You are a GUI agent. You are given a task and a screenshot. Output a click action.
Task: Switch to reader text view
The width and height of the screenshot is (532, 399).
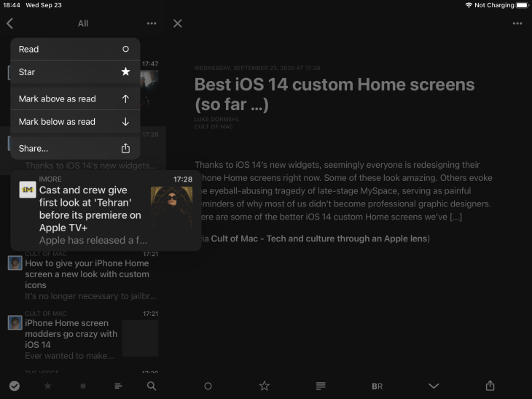[x=321, y=386]
